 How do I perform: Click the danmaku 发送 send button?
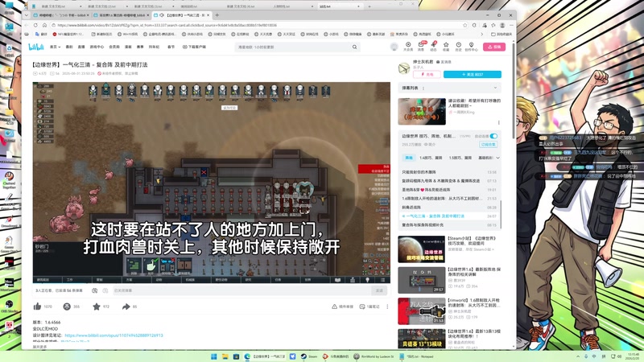[379, 290]
